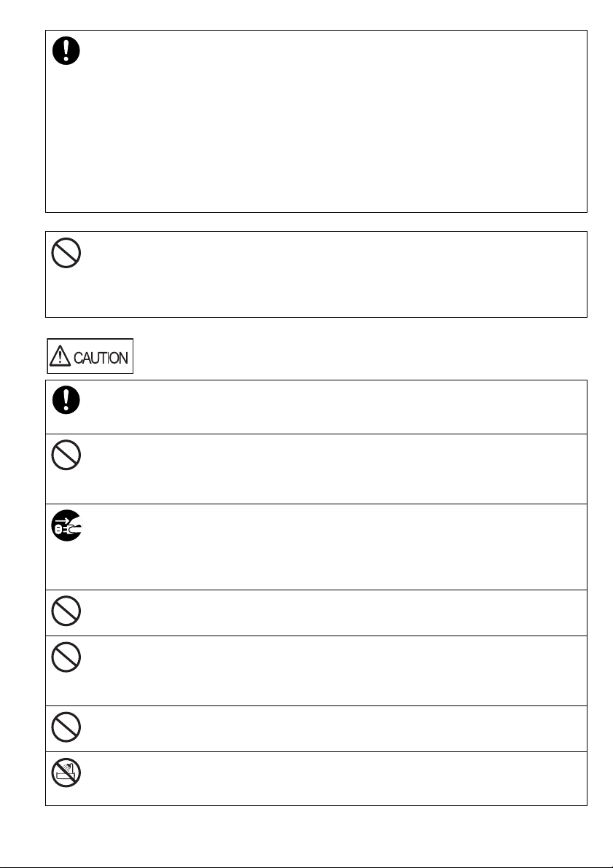Click the blank row beside the second prohibition icon below unplug
This screenshot has width=613, height=868.
point(328,670)
